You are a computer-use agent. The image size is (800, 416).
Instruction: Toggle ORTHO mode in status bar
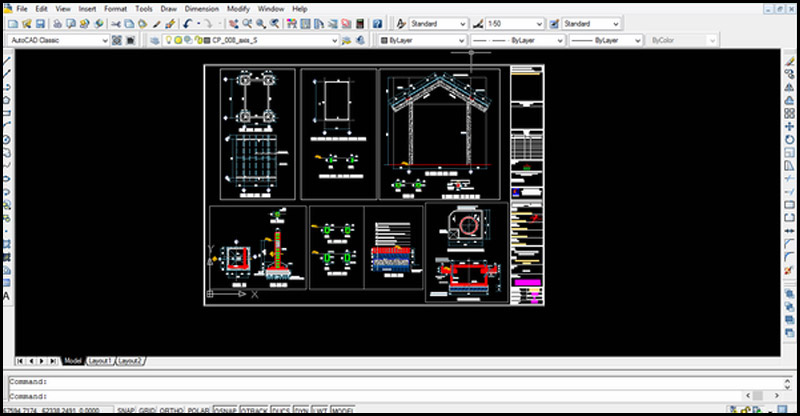pos(171,410)
